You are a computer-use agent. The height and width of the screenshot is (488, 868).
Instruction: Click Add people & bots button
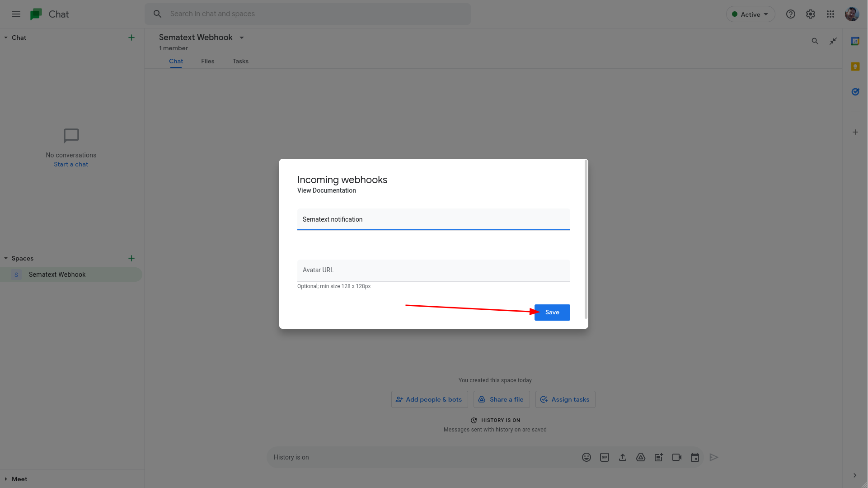[429, 399]
